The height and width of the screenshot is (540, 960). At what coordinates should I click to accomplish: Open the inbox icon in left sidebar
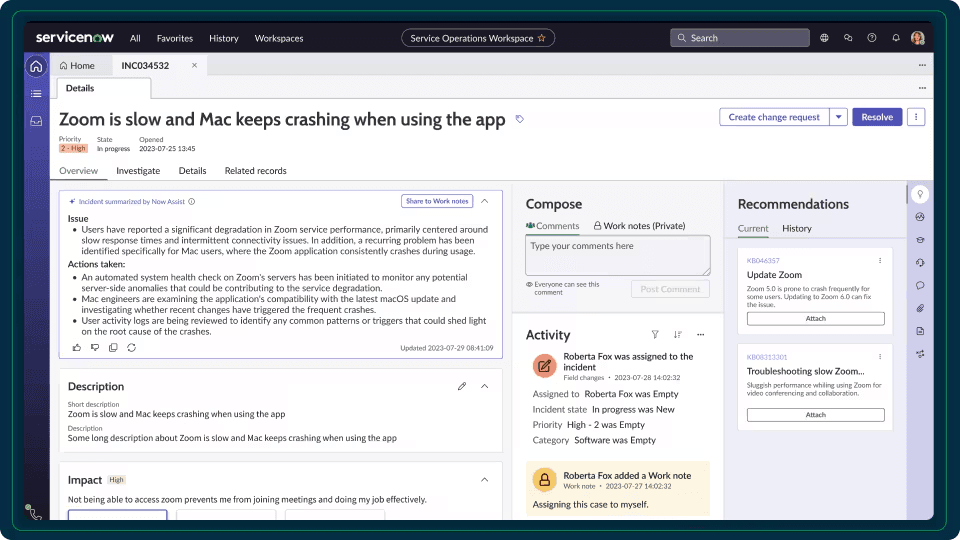pyautogui.click(x=36, y=121)
